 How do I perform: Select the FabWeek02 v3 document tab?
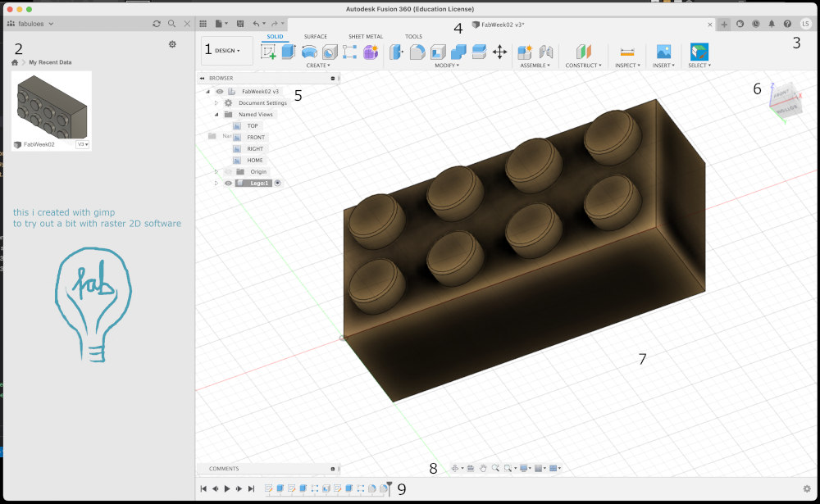coord(498,25)
